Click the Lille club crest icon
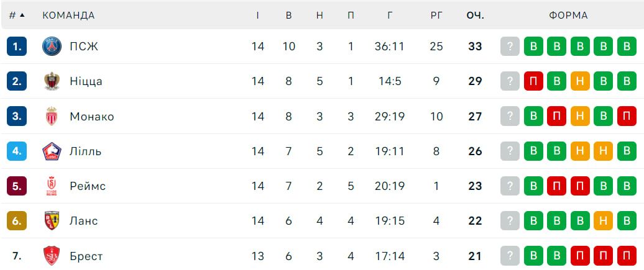 coord(52,151)
